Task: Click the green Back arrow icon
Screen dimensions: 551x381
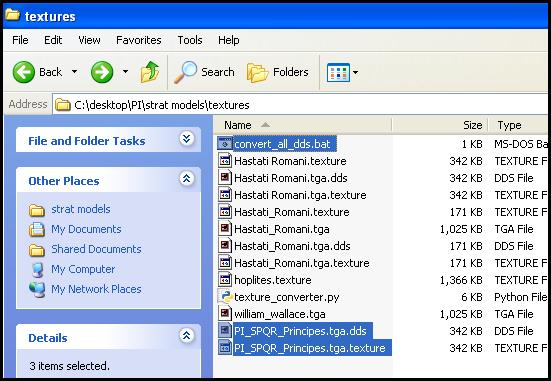Action: [x=24, y=72]
